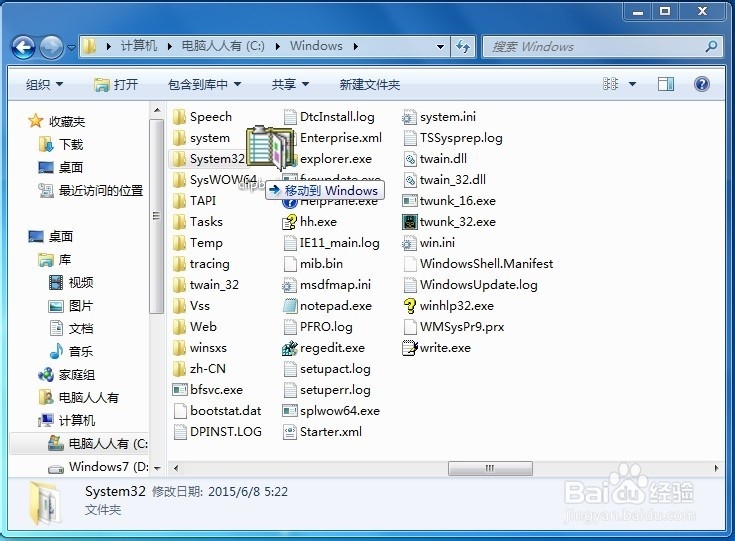Open recent pages dropdown beside navigation arrows
This screenshot has width=735, height=541.
71,47
